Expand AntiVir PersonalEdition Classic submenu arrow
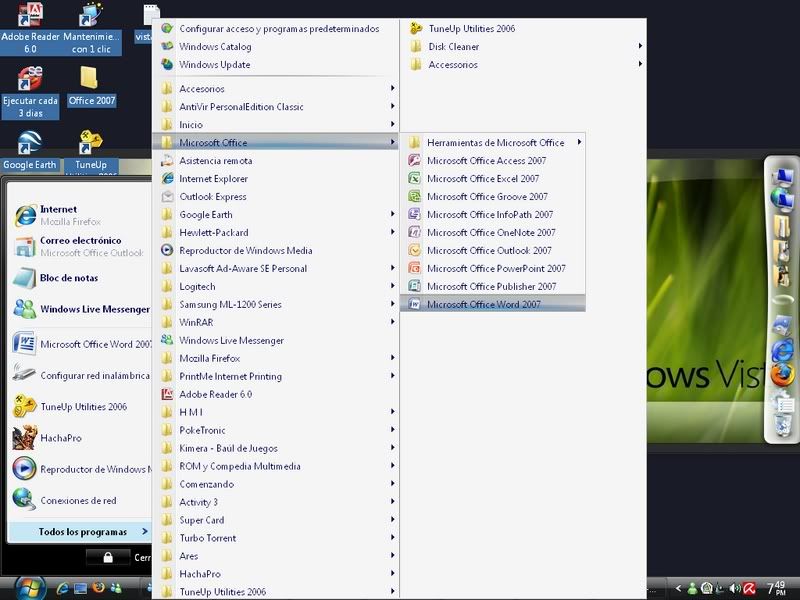The height and width of the screenshot is (600, 800). pyautogui.click(x=392, y=106)
